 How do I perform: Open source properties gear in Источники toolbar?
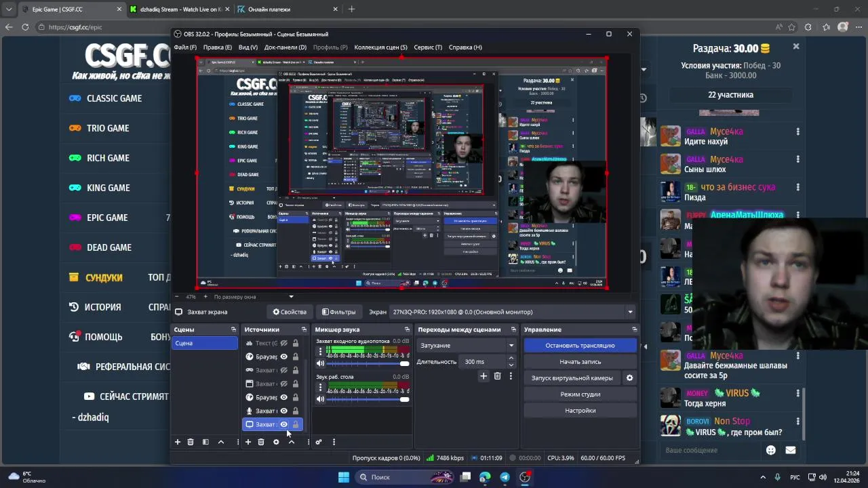tap(276, 442)
